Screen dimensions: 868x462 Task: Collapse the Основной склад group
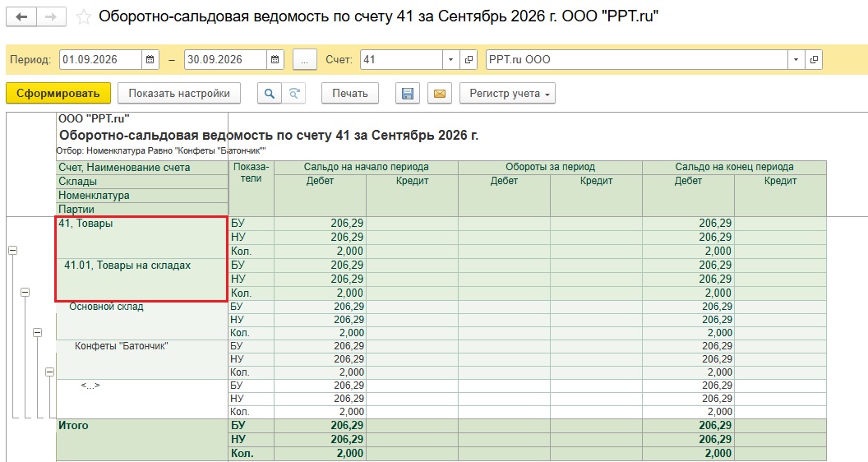click(37, 332)
